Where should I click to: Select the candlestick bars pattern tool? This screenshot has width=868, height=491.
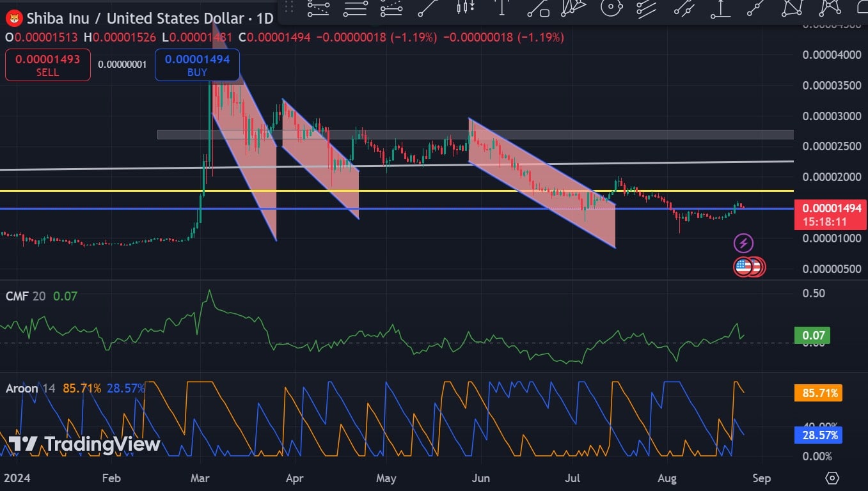pyautogui.click(x=464, y=8)
